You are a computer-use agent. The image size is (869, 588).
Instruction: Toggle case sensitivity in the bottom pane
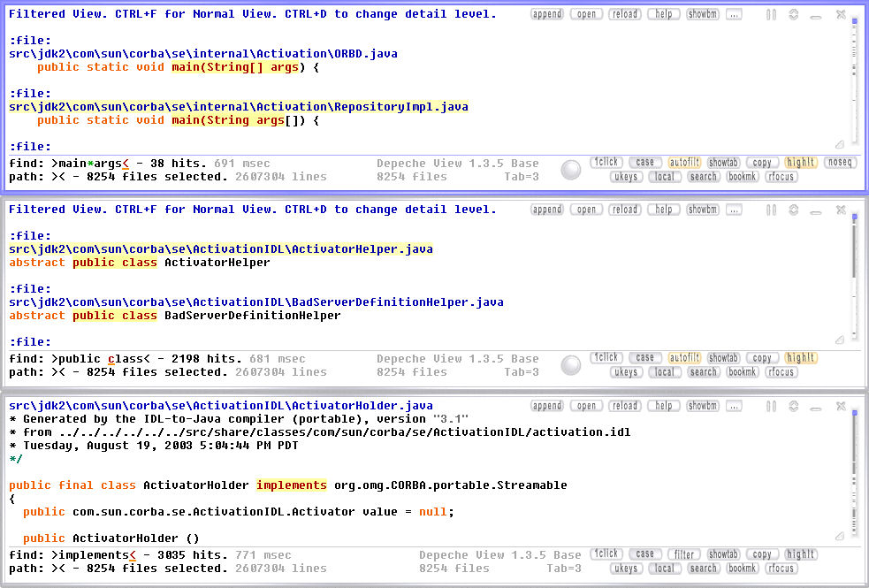[x=645, y=554]
